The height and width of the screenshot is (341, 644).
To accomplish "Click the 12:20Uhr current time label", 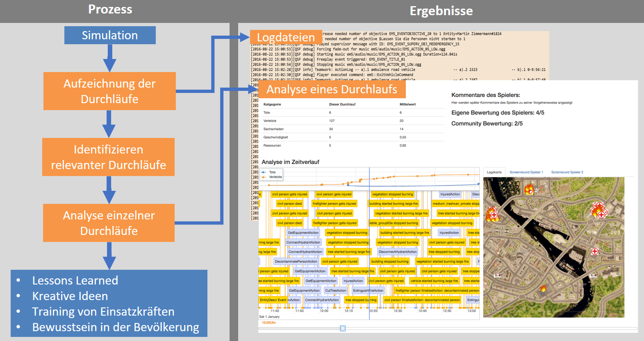I will 269,323.
